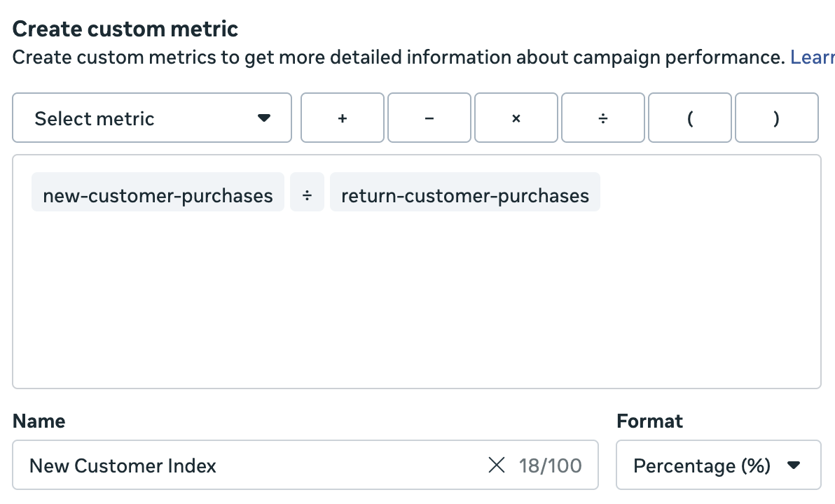Click the Format field label
This screenshot has height=504, width=835.
(x=649, y=421)
